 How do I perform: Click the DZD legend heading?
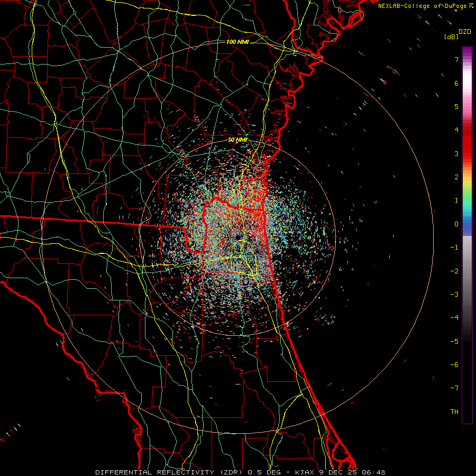[465, 32]
